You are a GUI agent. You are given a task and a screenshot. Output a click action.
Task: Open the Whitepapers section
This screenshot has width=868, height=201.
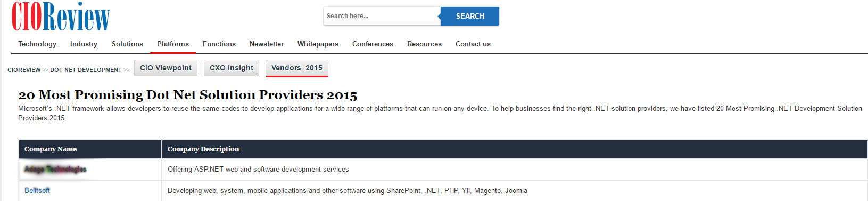point(318,44)
